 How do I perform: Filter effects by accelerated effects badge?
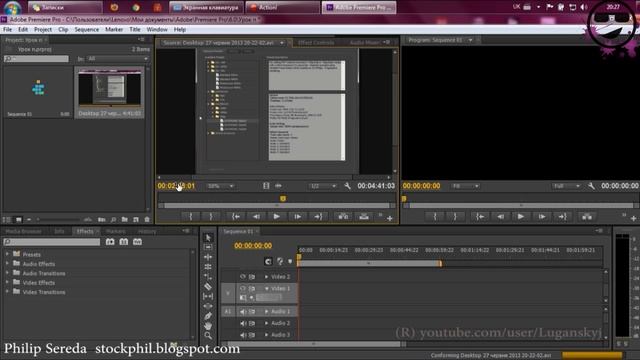click(110, 242)
